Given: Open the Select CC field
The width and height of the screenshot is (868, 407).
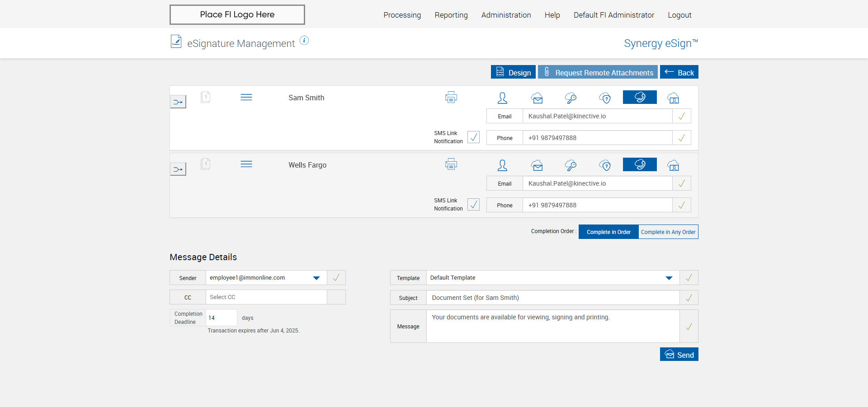Looking at the screenshot, I should (x=267, y=297).
